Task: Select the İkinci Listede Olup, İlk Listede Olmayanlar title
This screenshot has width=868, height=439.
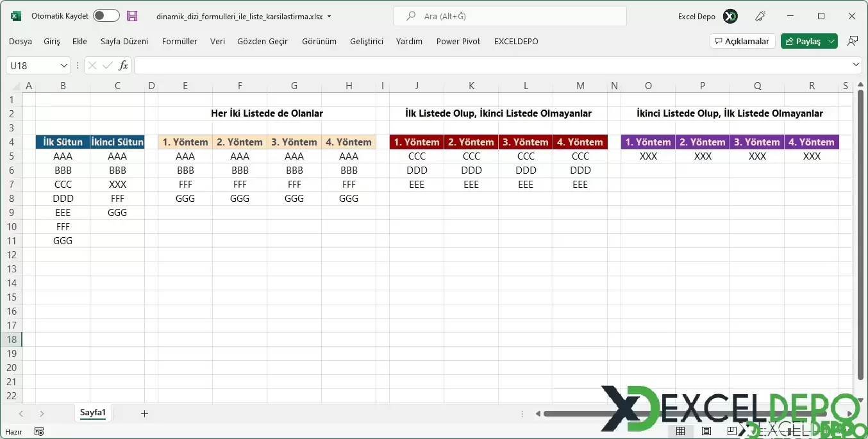Action: coord(730,113)
